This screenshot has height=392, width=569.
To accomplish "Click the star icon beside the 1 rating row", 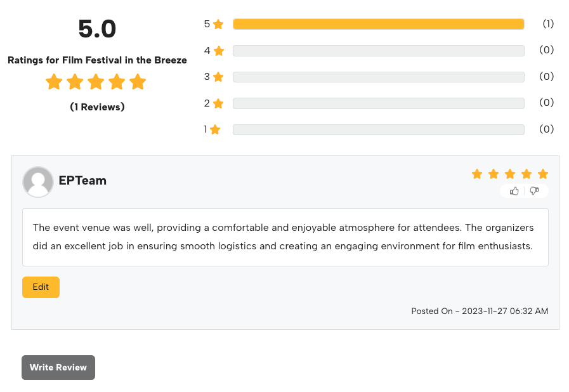I will [215, 129].
